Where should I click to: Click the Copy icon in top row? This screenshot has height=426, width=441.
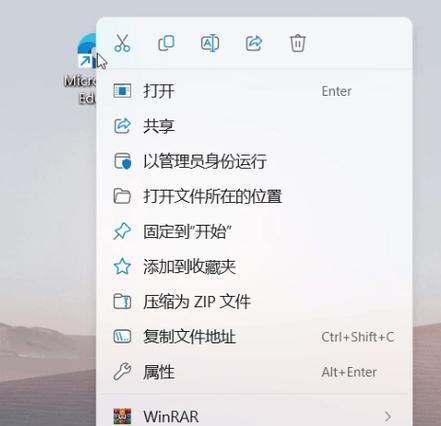[x=166, y=43]
